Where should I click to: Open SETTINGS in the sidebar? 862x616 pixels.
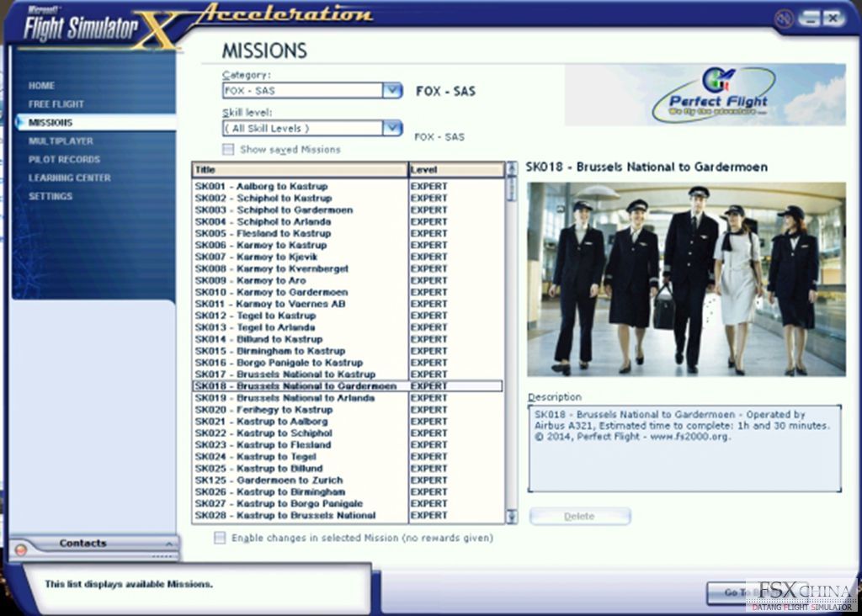click(x=50, y=196)
